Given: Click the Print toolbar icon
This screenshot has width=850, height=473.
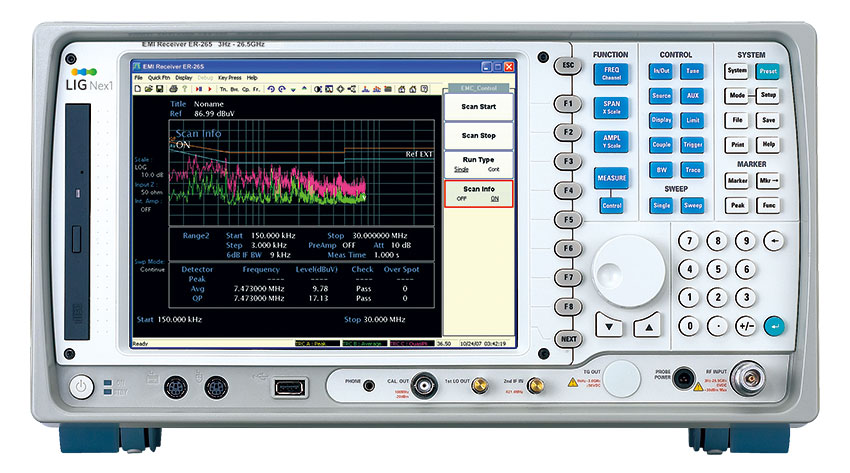Looking at the screenshot, I should coord(173,89).
